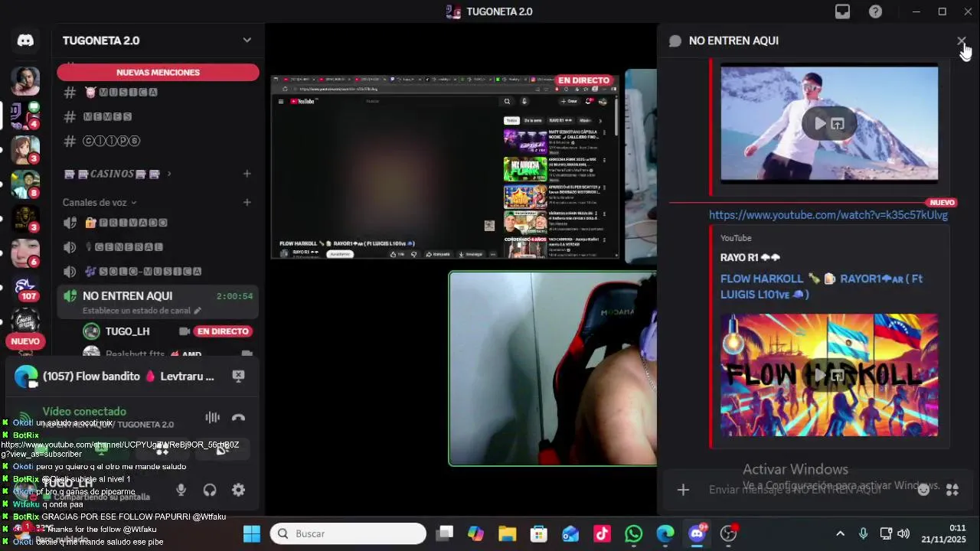Image resolution: width=980 pixels, height=551 pixels.
Task: Open noise suppression waveform icon
Action: click(212, 417)
